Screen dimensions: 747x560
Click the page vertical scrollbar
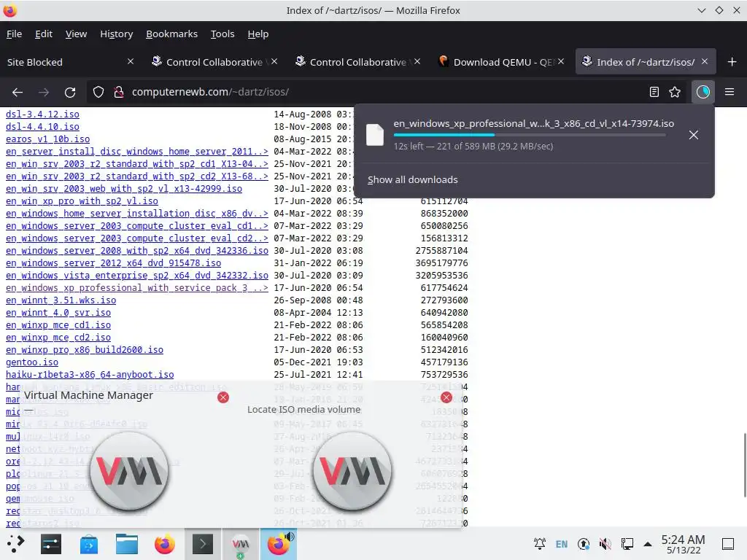tap(744, 464)
